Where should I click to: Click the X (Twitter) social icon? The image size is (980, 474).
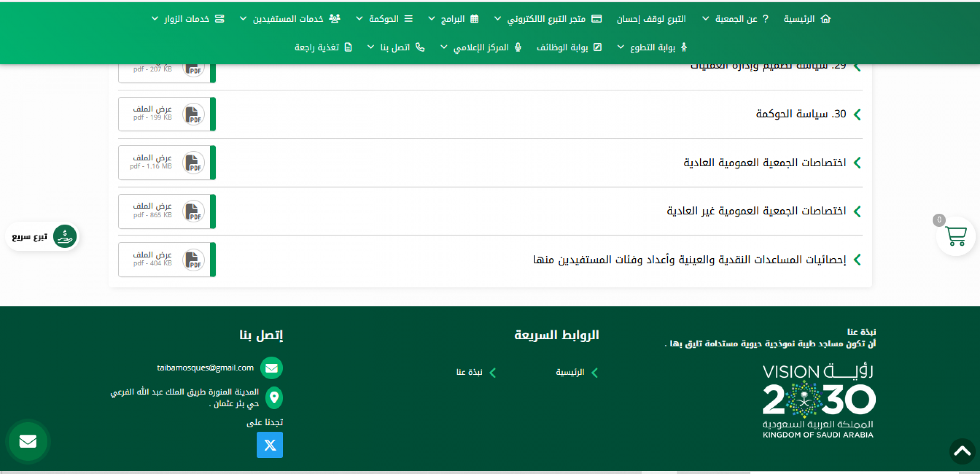point(270,445)
